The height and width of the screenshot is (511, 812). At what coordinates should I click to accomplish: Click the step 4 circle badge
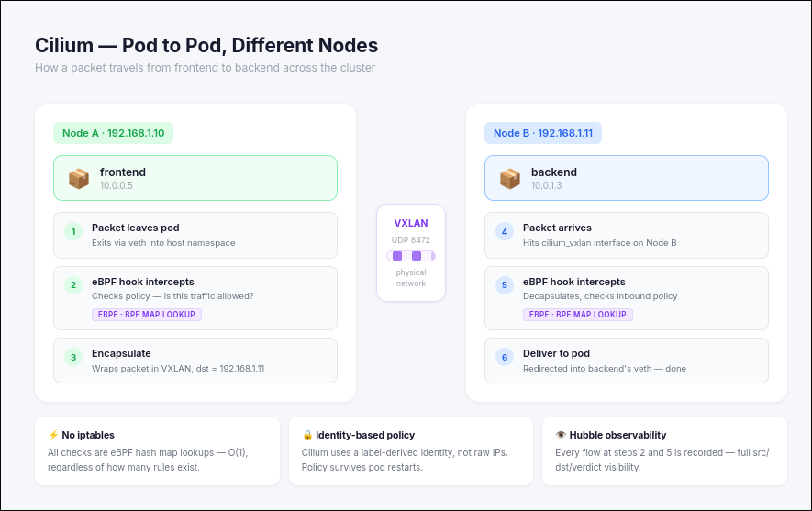[505, 232]
